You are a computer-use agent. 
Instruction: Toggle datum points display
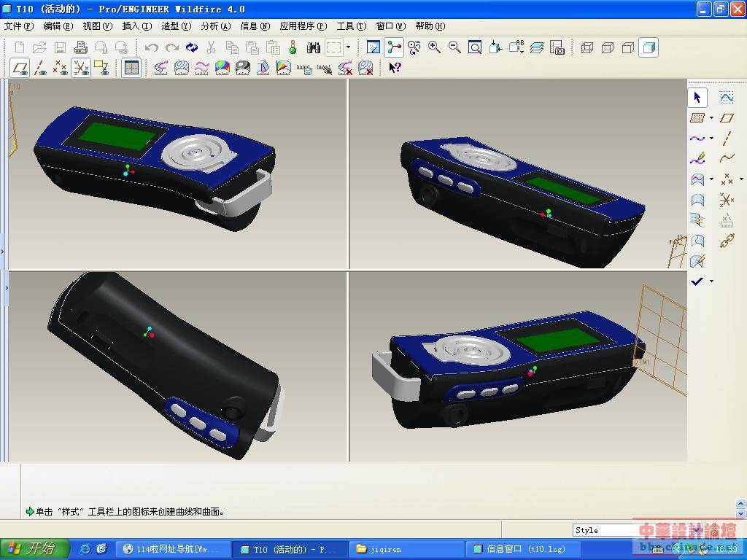60,68
